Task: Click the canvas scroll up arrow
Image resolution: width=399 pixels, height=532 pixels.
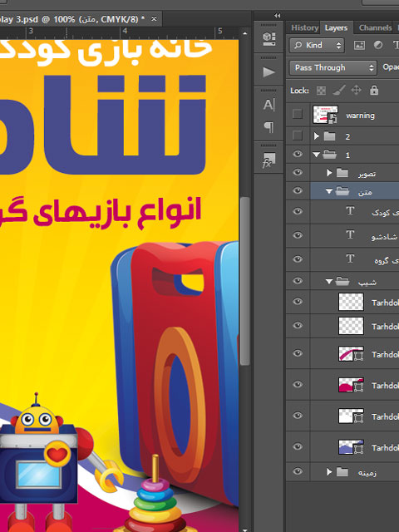Action: click(245, 33)
